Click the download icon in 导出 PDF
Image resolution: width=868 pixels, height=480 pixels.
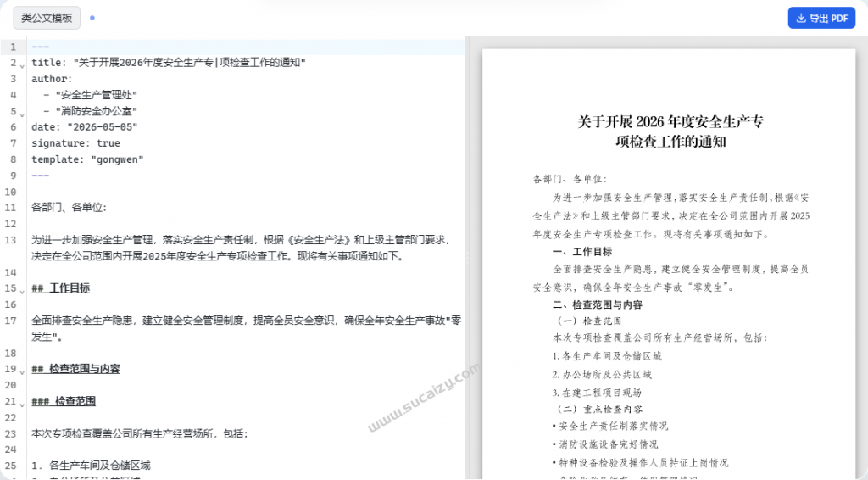[x=800, y=19]
